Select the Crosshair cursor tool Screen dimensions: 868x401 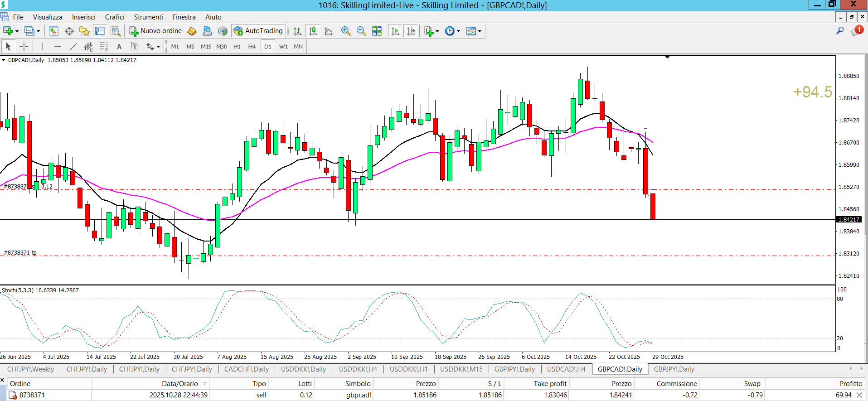coord(24,46)
